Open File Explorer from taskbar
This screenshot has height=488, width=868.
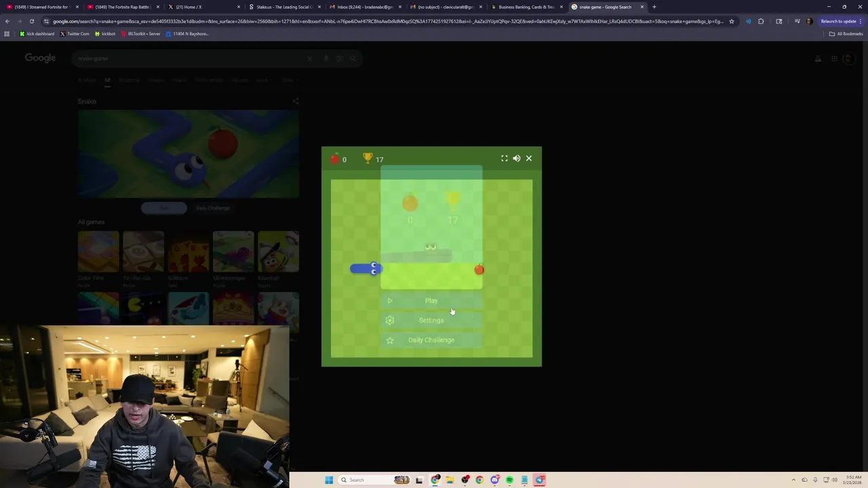click(x=450, y=480)
